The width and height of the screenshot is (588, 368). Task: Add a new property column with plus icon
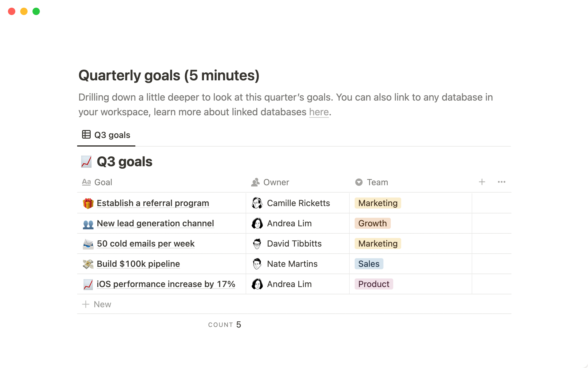pyautogui.click(x=482, y=182)
